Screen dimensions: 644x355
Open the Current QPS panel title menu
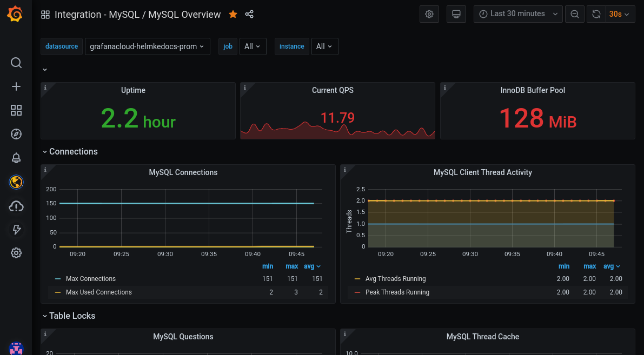coord(333,90)
